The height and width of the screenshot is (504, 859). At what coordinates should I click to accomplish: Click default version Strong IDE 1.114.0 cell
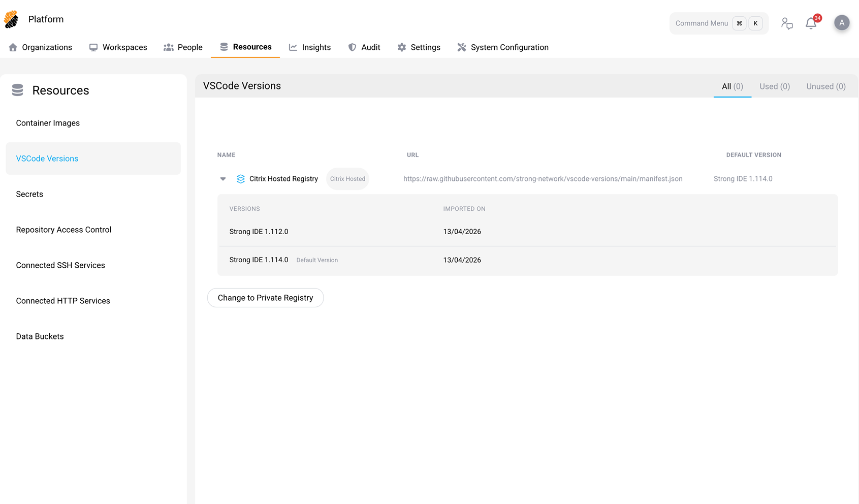click(743, 179)
